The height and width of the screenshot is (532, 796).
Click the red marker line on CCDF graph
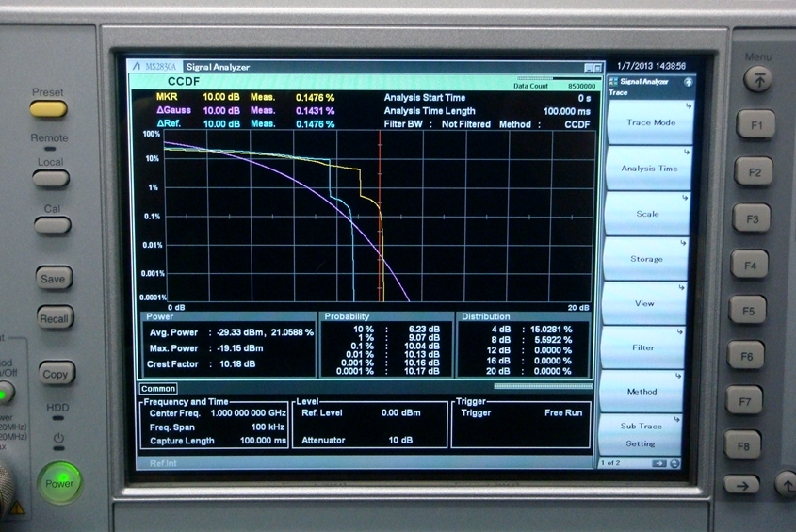point(380,217)
